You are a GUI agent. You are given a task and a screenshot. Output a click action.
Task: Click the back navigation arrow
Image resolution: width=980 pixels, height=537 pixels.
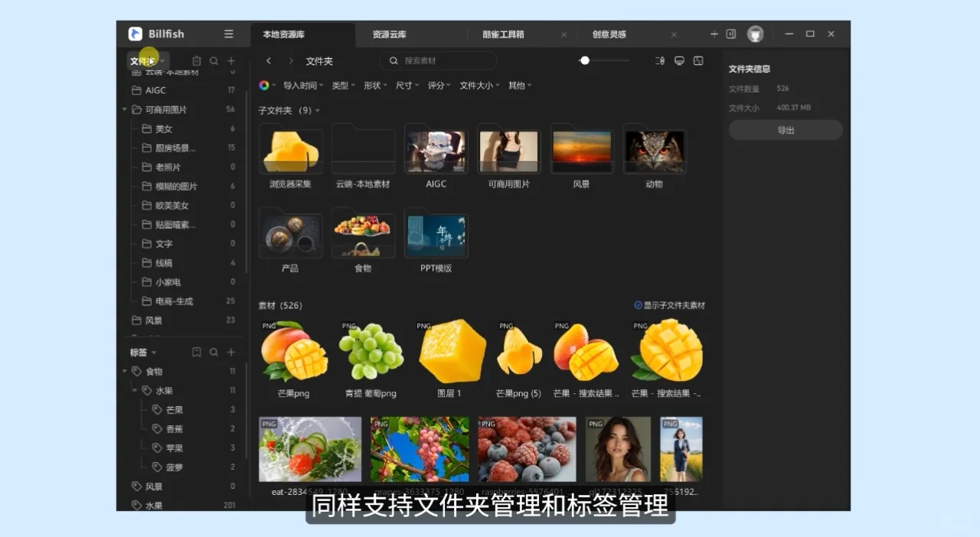click(x=269, y=60)
